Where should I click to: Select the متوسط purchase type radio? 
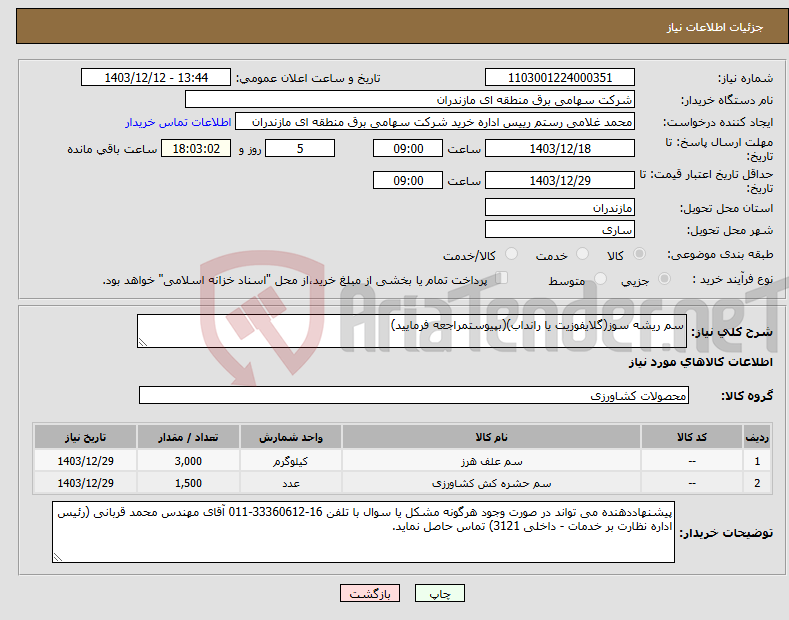coord(600,278)
